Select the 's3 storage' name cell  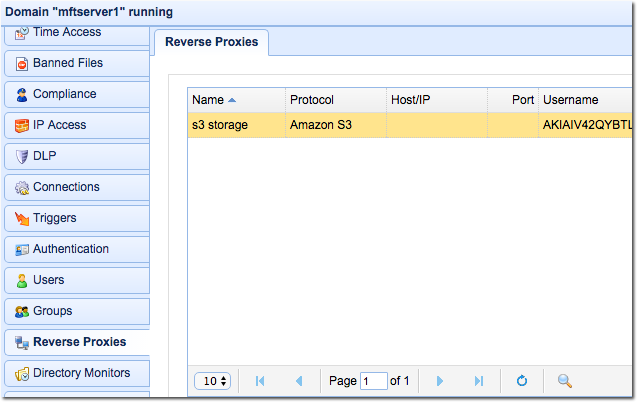click(x=236, y=125)
